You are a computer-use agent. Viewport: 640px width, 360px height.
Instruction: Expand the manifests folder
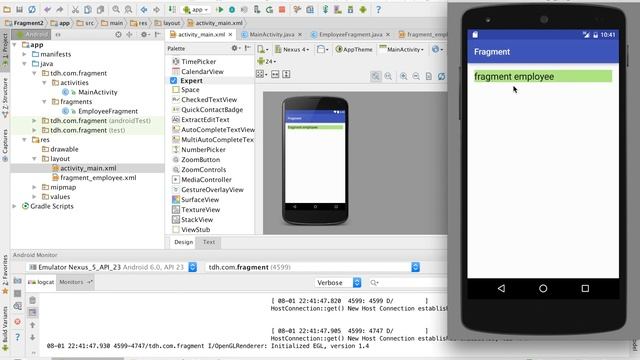click(x=24, y=54)
